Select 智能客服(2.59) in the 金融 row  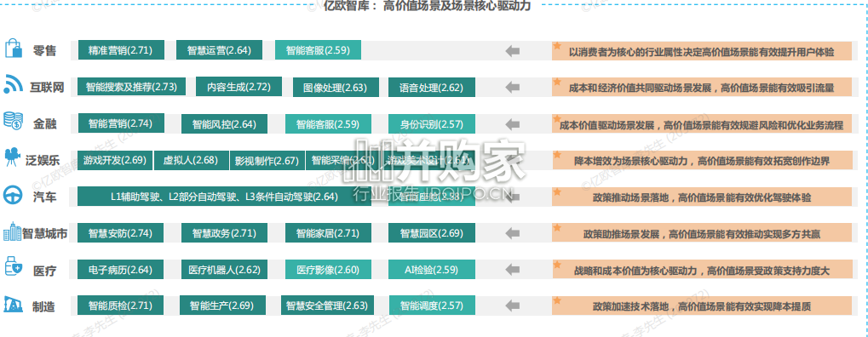[328, 124]
